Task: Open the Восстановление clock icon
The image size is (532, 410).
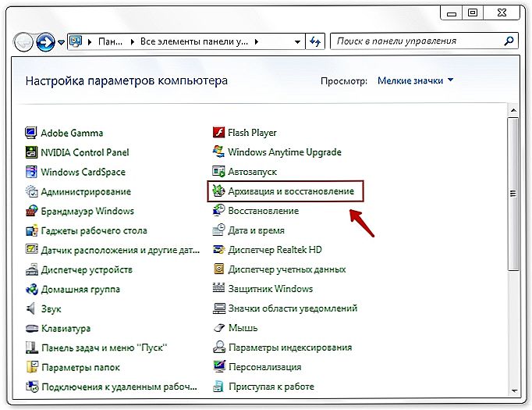Action: pos(218,211)
